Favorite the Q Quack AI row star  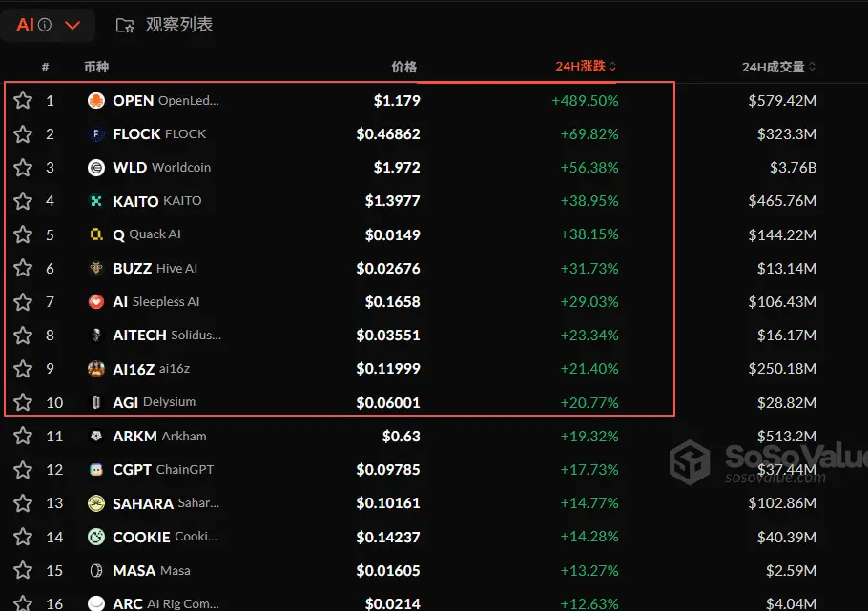click(x=23, y=234)
